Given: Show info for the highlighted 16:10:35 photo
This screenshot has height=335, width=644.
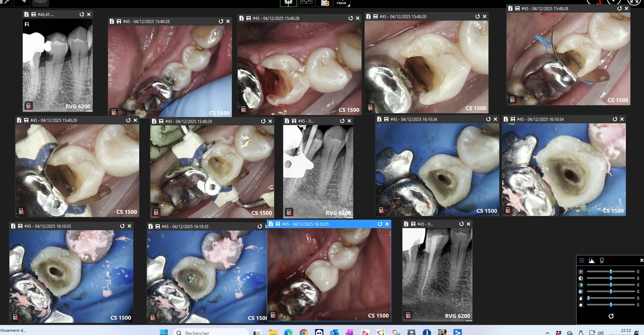Looking at the screenshot, I should point(271,224).
